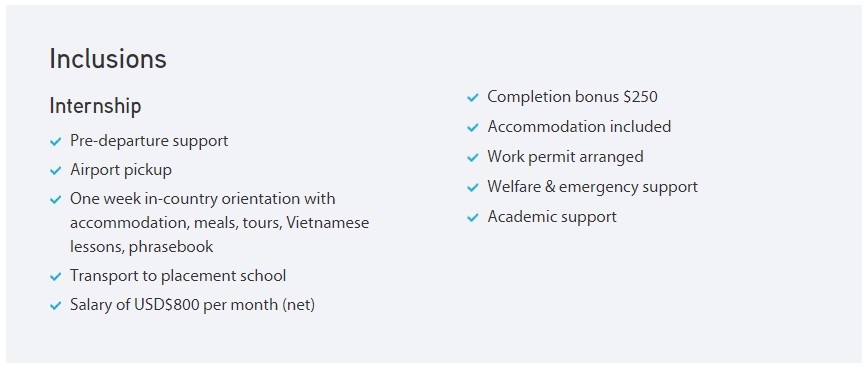This screenshot has height=369, width=868.
Task: Click checkmark beside Welfare & emergency support
Action: tap(473, 188)
